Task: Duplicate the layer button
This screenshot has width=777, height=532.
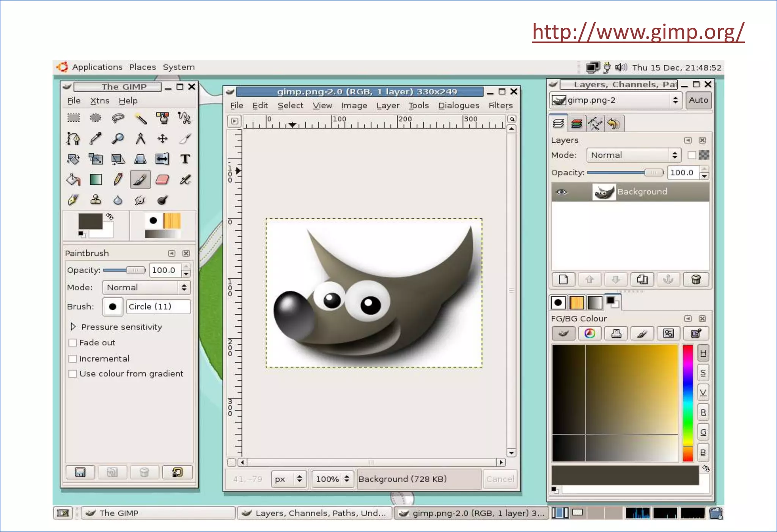Action: [x=642, y=280]
